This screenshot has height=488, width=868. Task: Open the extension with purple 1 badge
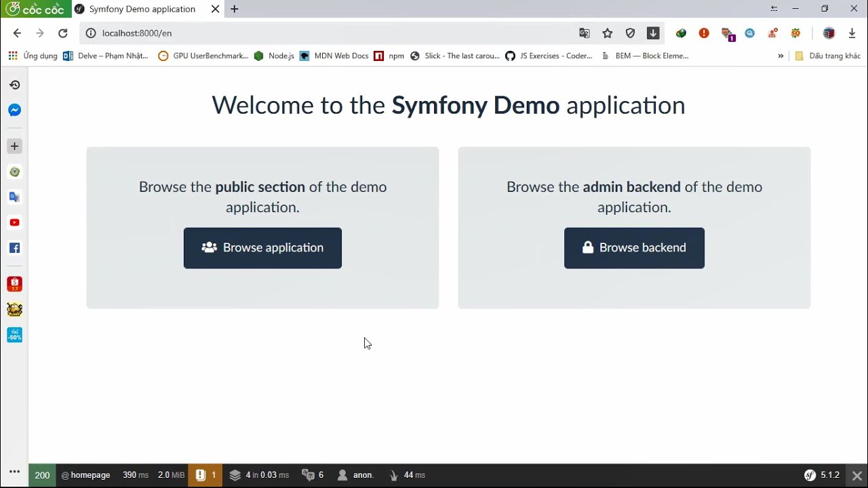tap(728, 34)
